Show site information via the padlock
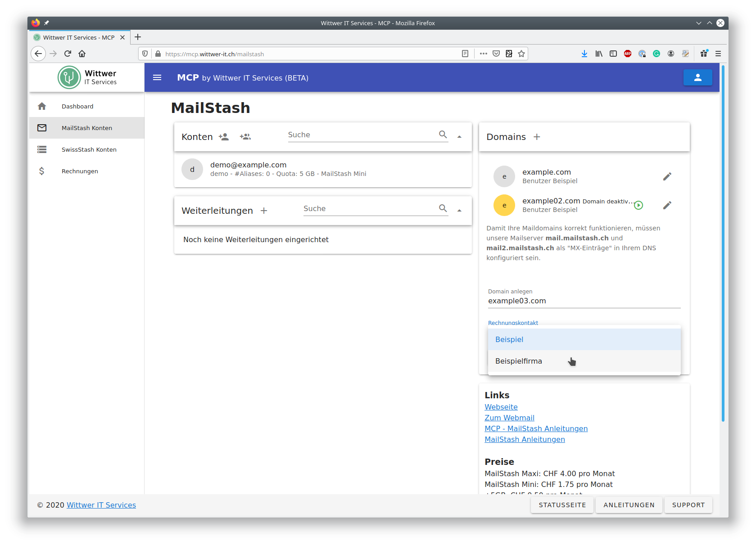 (x=158, y=54)
